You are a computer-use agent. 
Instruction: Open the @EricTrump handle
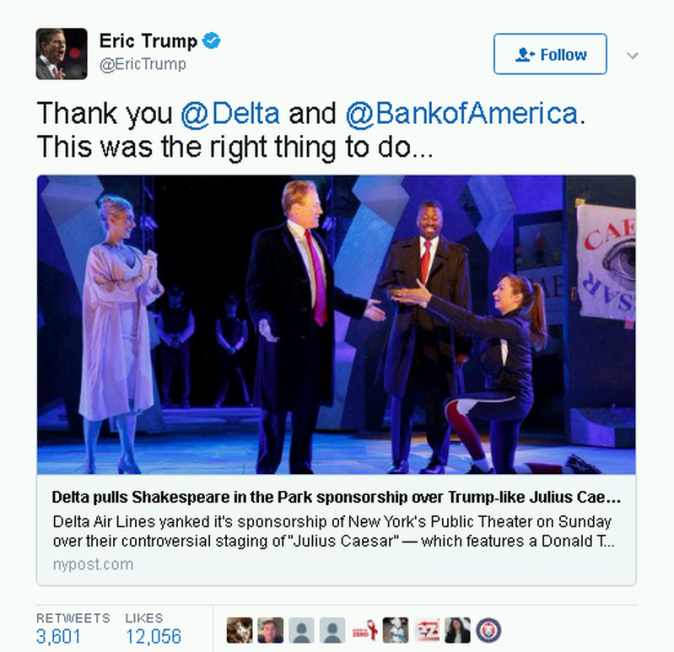pos(143,64)
